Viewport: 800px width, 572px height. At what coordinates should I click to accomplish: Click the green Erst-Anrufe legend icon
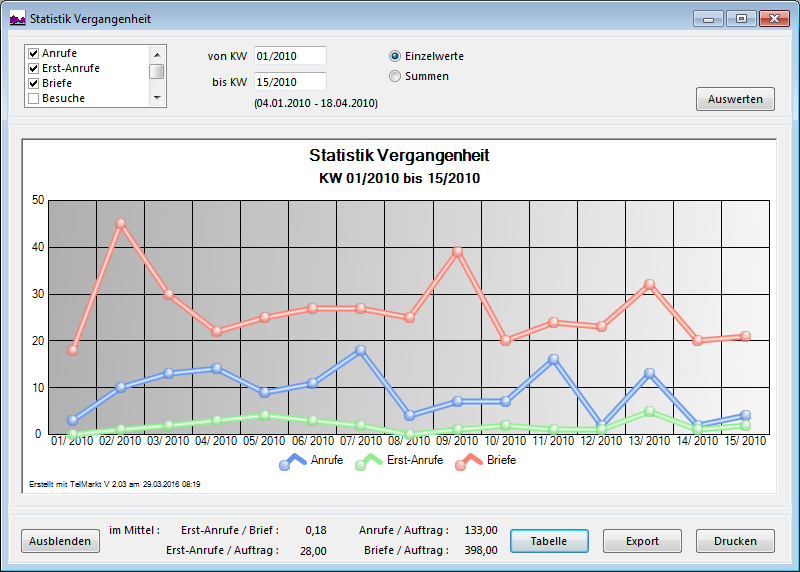pos(372,461)
